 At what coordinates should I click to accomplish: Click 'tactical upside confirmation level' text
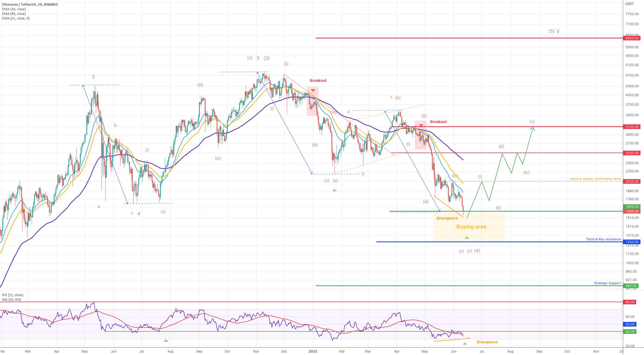(596, 179)
